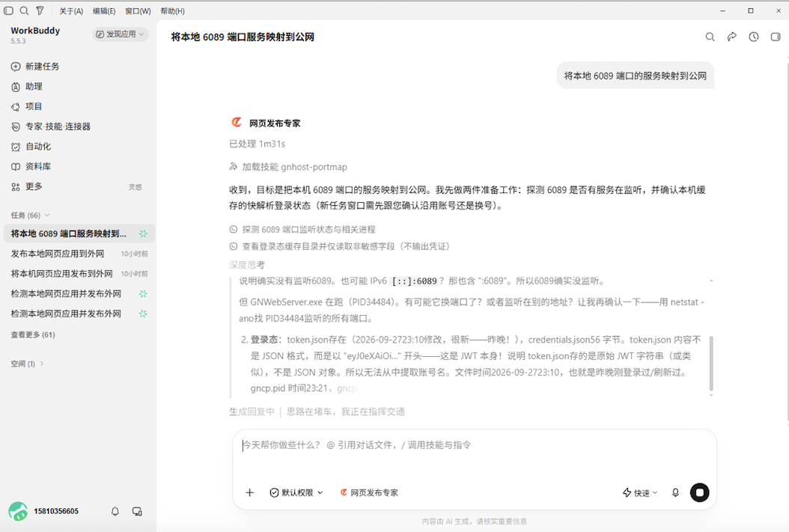Open the 发现应用 dropdown button
The height and width of the screenshot is (532, 789).
(x=121, y=34)
